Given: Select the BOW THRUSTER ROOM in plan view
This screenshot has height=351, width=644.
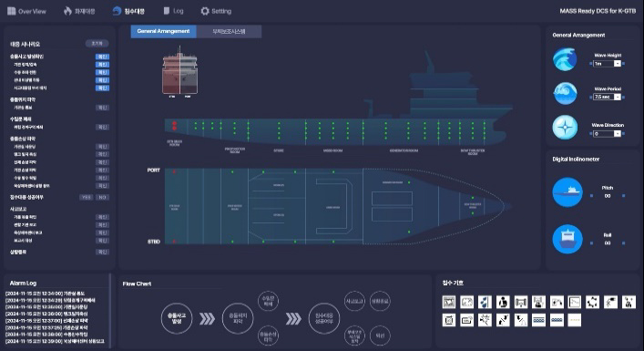Looking at the screenshot, I should pyautogui.click(x=473, y=205).
